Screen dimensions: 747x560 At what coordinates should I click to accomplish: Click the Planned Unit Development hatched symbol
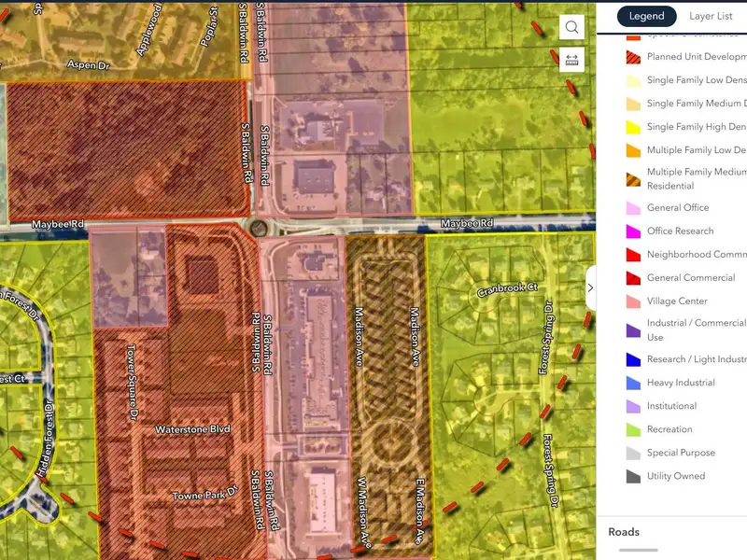(632, 57)
